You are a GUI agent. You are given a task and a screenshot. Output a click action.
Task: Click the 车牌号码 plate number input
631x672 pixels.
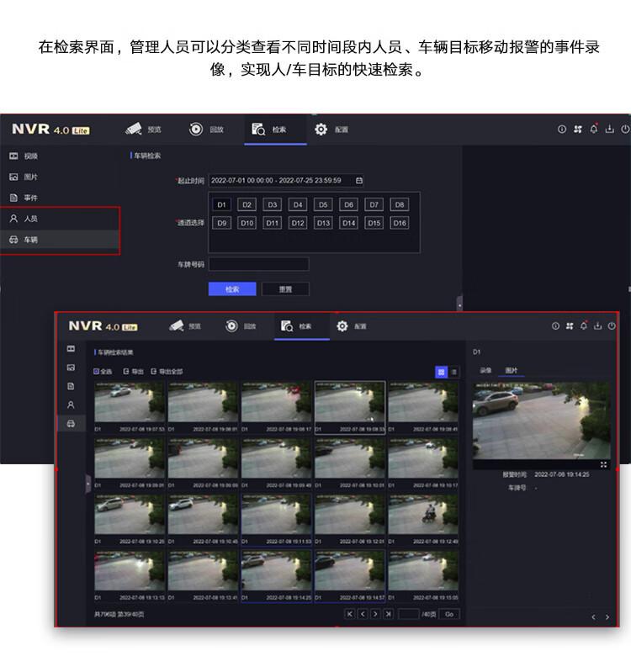coord(258,264)
